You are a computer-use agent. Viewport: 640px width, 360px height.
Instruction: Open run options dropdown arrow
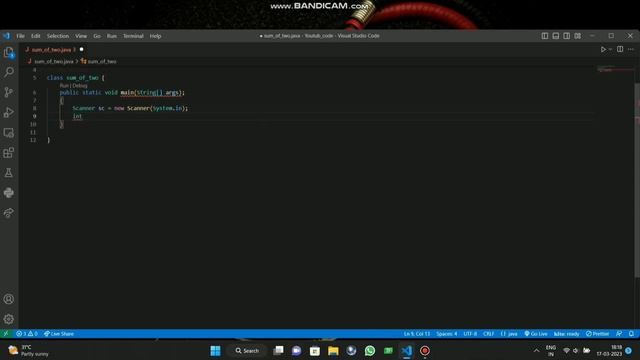(610, 49)
